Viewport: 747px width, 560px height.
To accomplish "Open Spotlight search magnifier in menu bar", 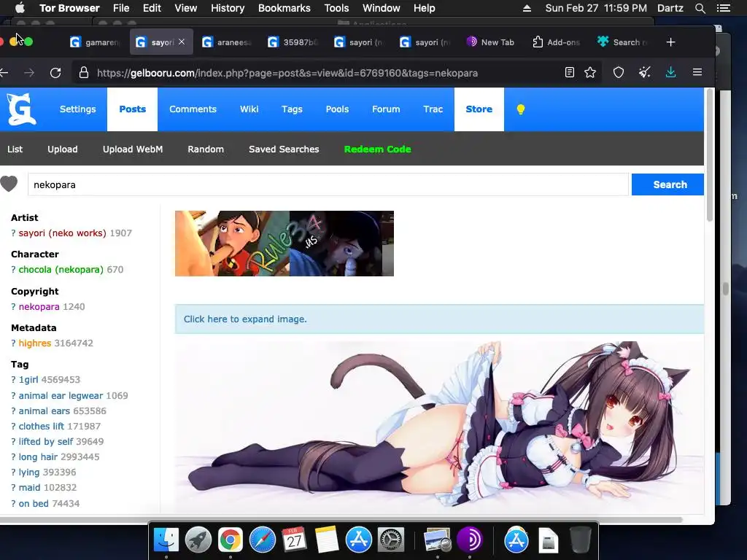I will pos(700,8).
